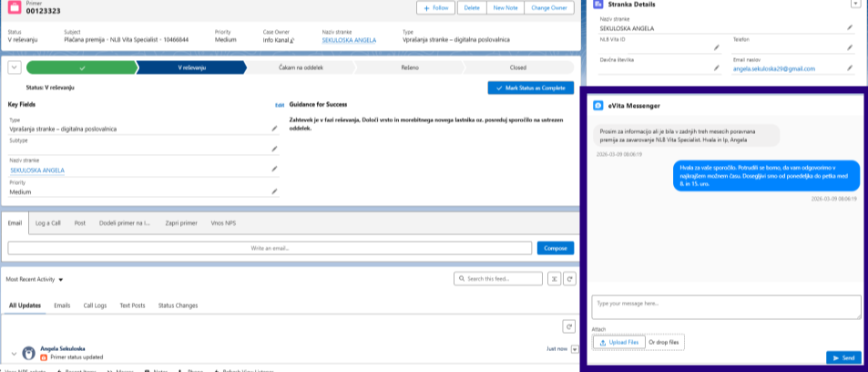868x372 pixels.
Task: Follow this case record
Action: pos(435,8)
